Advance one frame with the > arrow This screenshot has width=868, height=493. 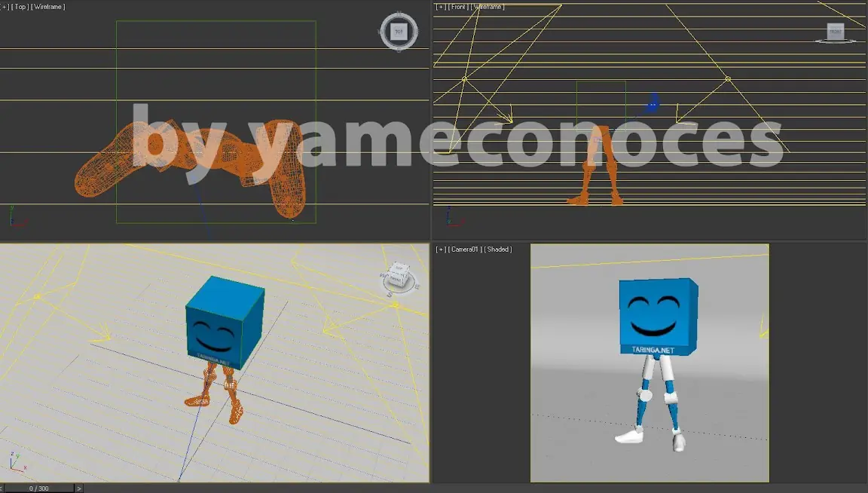78,488
